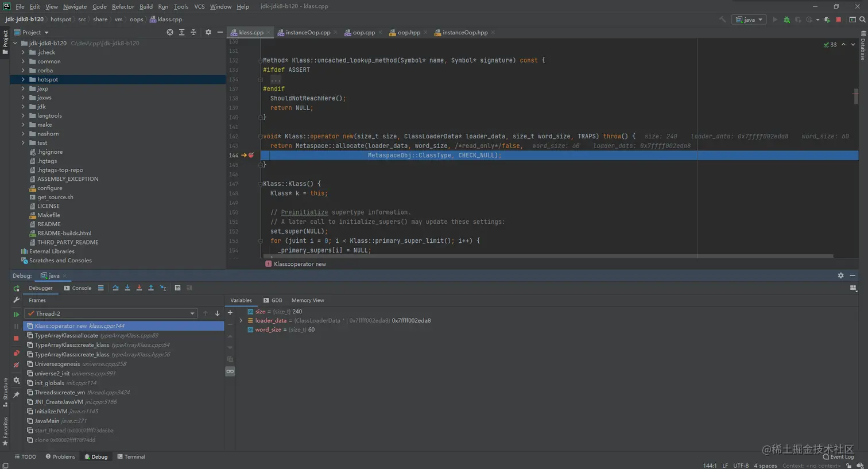This screenshot has width=868, height=469.
Task: Click the Rerun java debug icon
Action: 16,288
